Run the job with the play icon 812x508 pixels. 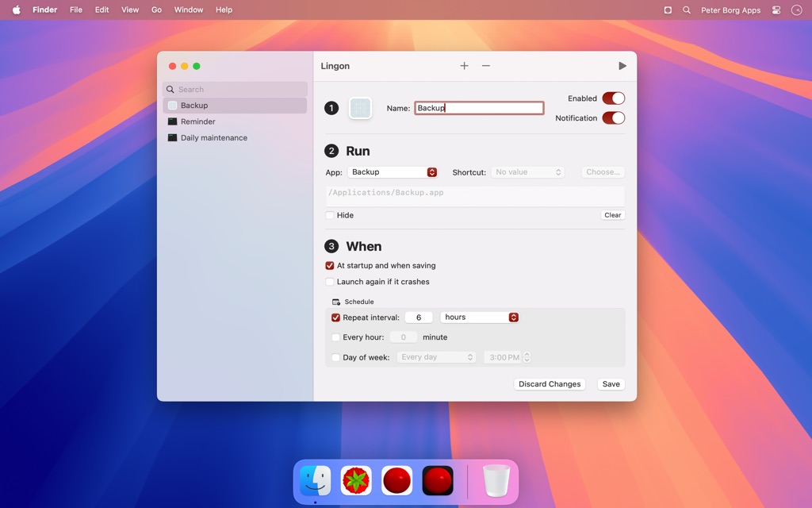click(x=622, y=66)
